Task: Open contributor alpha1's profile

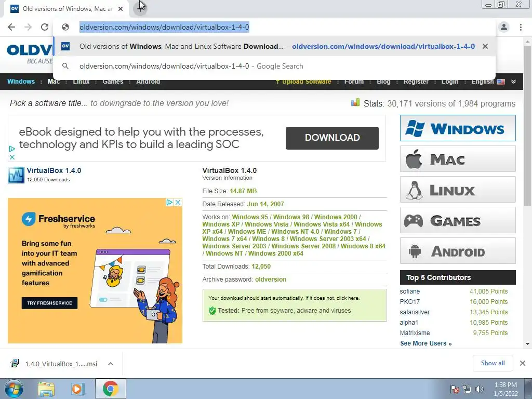Action: point(409,323)
